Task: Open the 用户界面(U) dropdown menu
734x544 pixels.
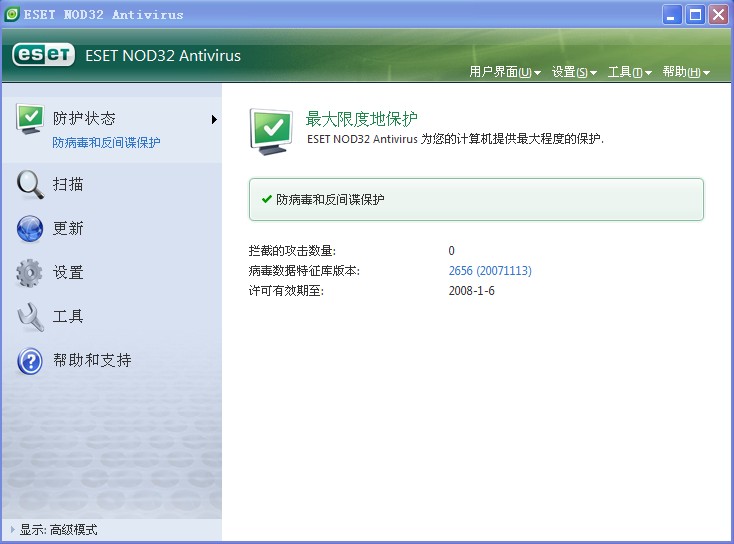Action: [x=505, y=72]
